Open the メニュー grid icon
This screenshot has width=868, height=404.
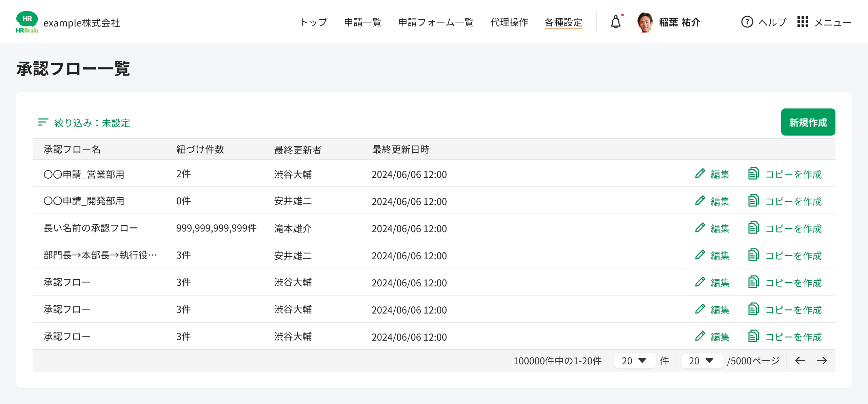coord(803,22)
